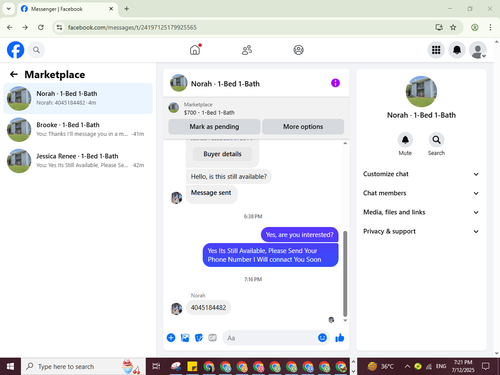Open the Windows notification center icon
The image size is (500, 375).
click(x=486, y=366)
